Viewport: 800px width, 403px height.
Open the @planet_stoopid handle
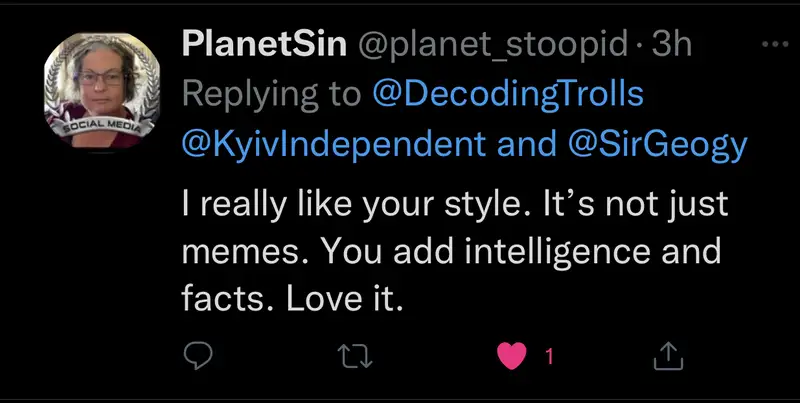point(495,44)
